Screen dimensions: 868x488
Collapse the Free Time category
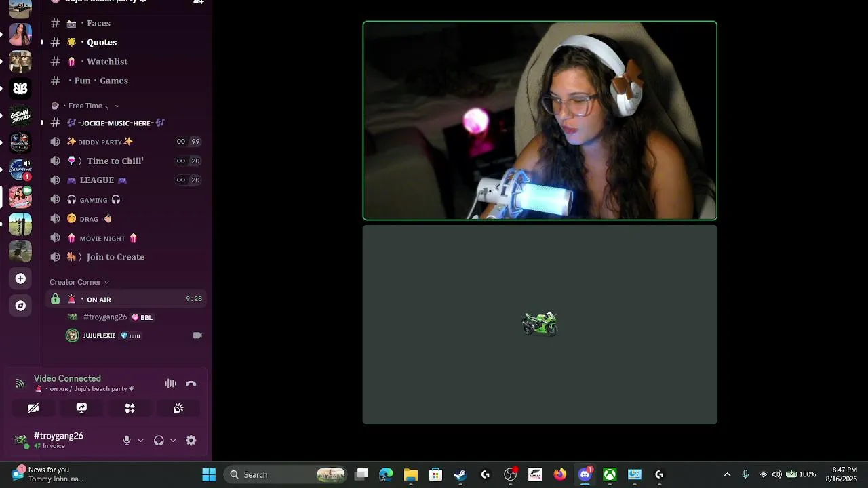point(85,106)
